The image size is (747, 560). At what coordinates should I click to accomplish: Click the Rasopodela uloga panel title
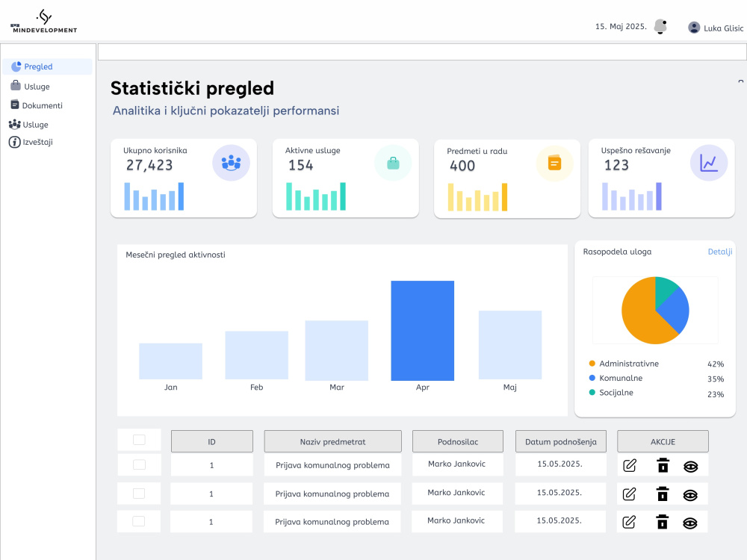617,252
